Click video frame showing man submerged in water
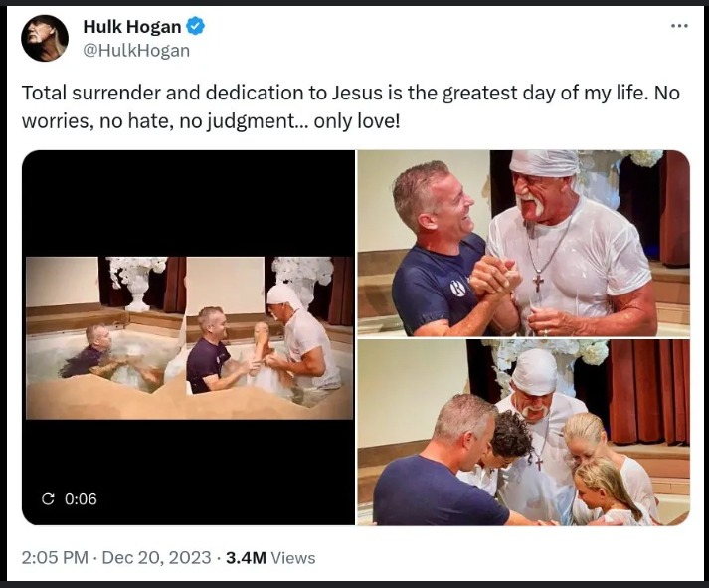709x588 pixels. 105,338
